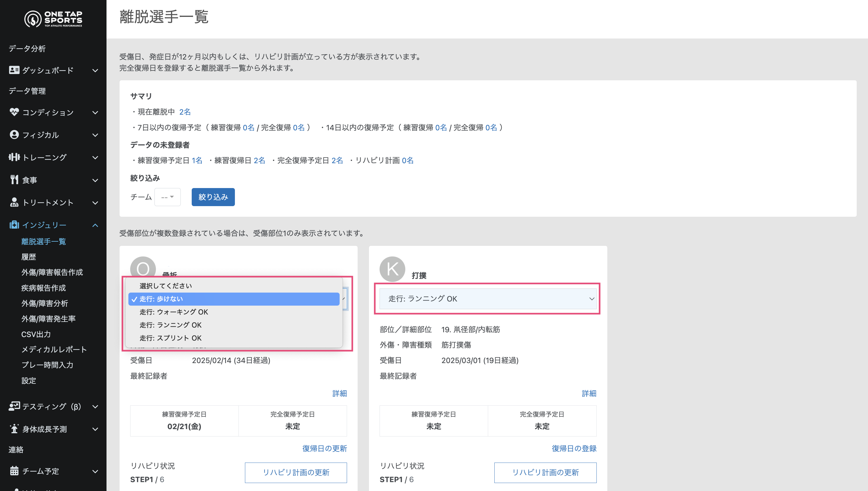Click the Meal fork and knife icon
Screen dimensions: 868x491
(x=14, y=180)
